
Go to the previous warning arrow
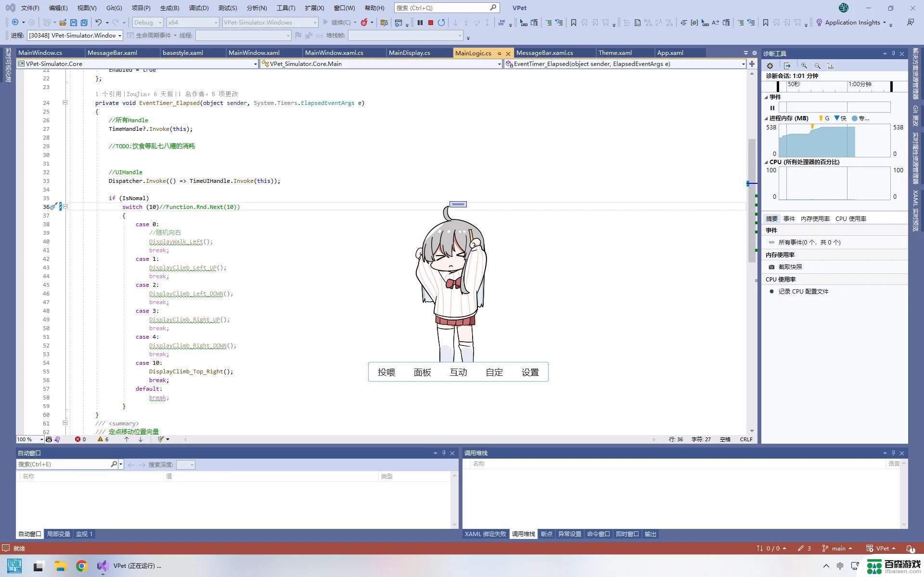[127, 439]
